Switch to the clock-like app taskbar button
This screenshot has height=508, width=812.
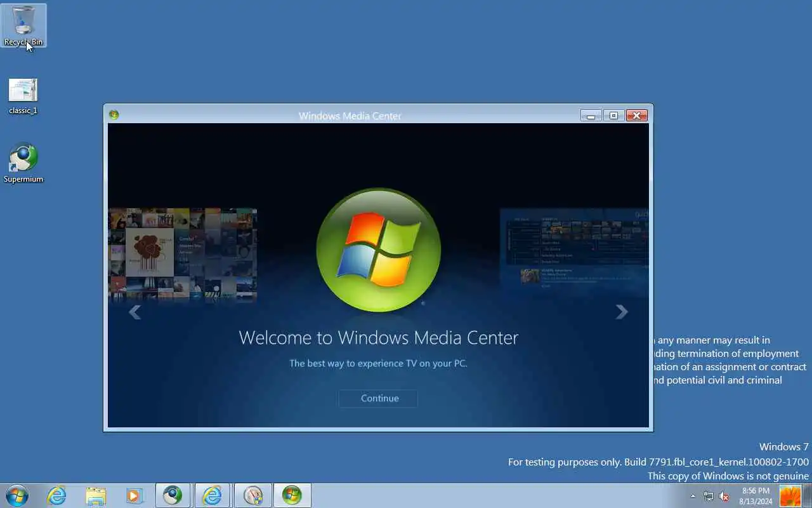tap(252, 495)
